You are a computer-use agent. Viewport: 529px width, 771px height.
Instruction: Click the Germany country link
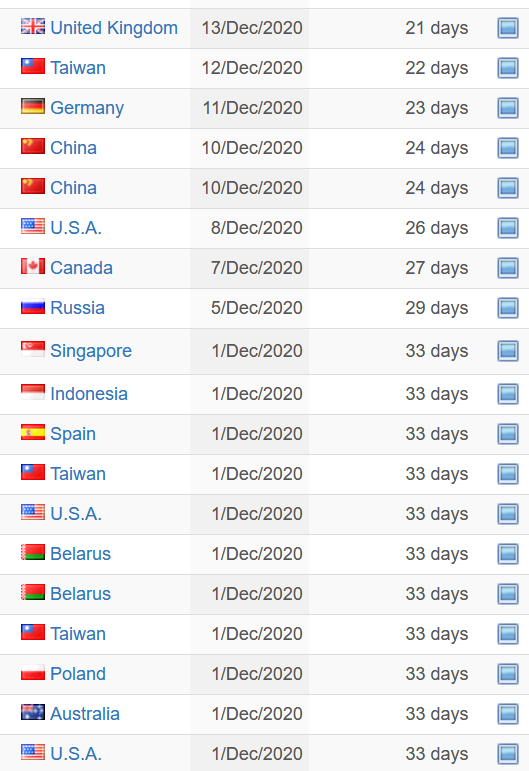point(87,108)
